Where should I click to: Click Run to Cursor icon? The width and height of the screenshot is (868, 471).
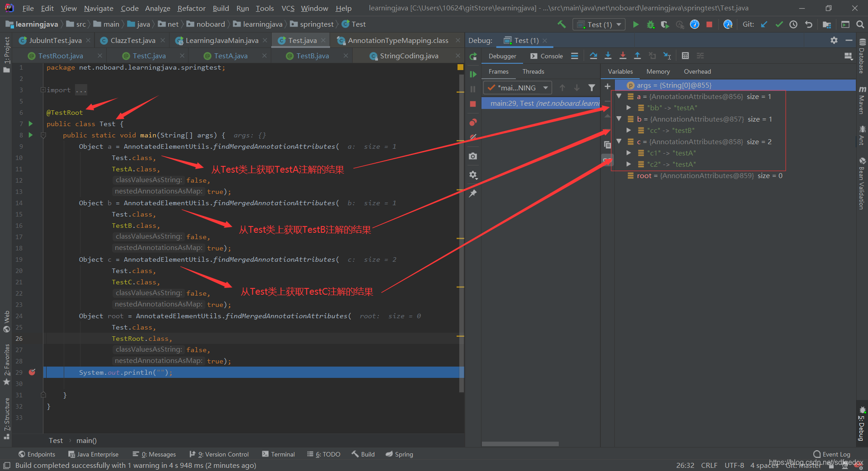pyautogui.click(x=667, y=56)
